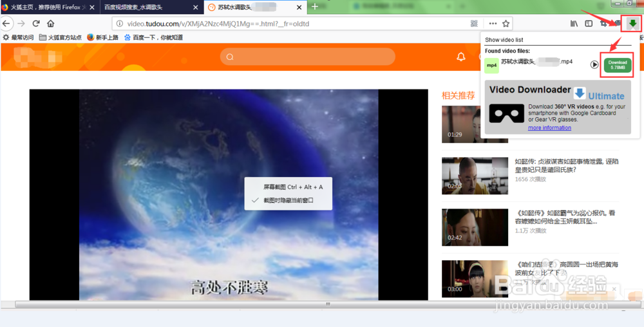Click the 相关推荐 section heading
644x327 pixels.
[x=458, y=96]
